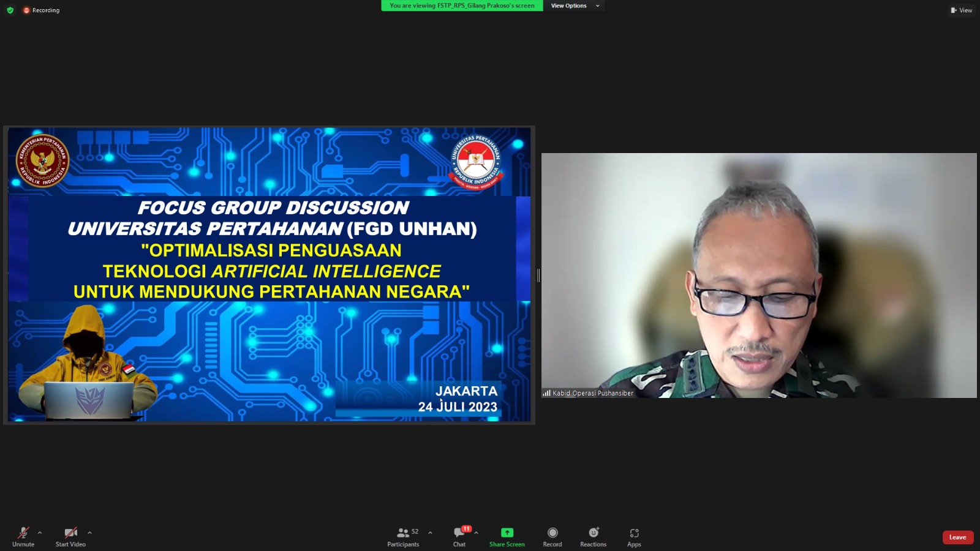Screen dimensions: 980x551
Task: Click the chat unread badge showing 11
Action: 466,529
